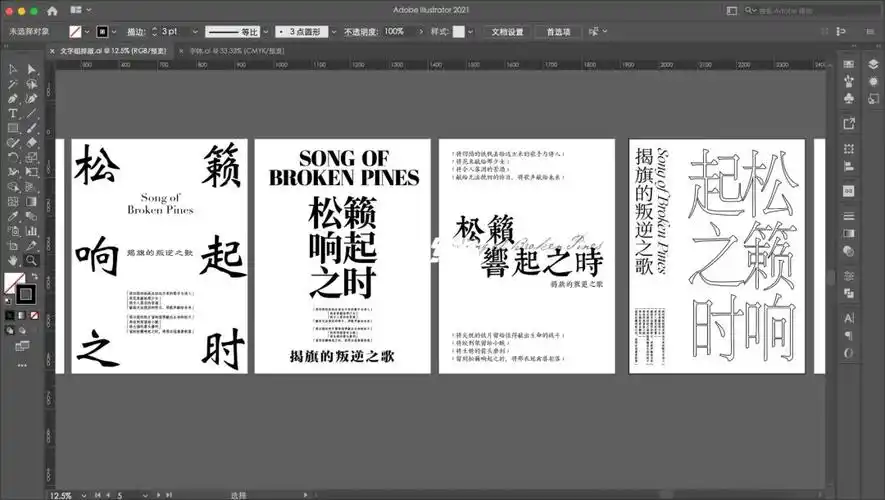The image size is (885, 500).
Task: Click the stroke weight stepper arrows
Action: [x=154, y=32]
